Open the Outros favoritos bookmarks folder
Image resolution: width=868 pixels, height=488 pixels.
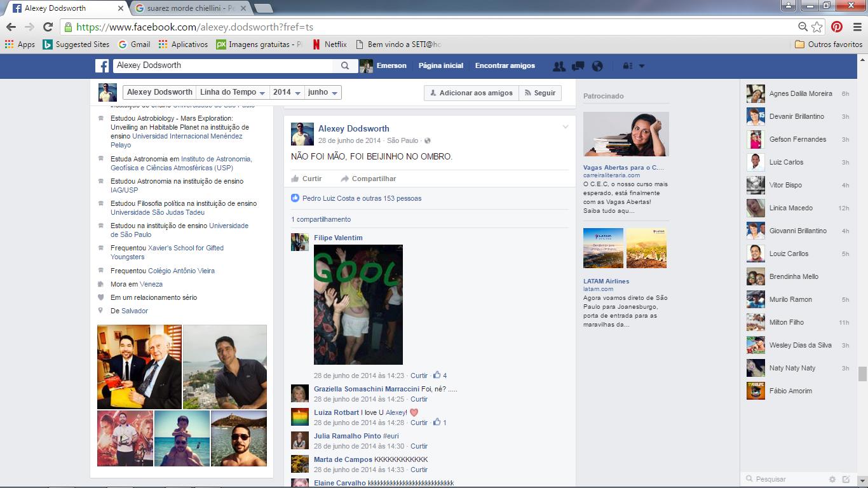(829, 44)
